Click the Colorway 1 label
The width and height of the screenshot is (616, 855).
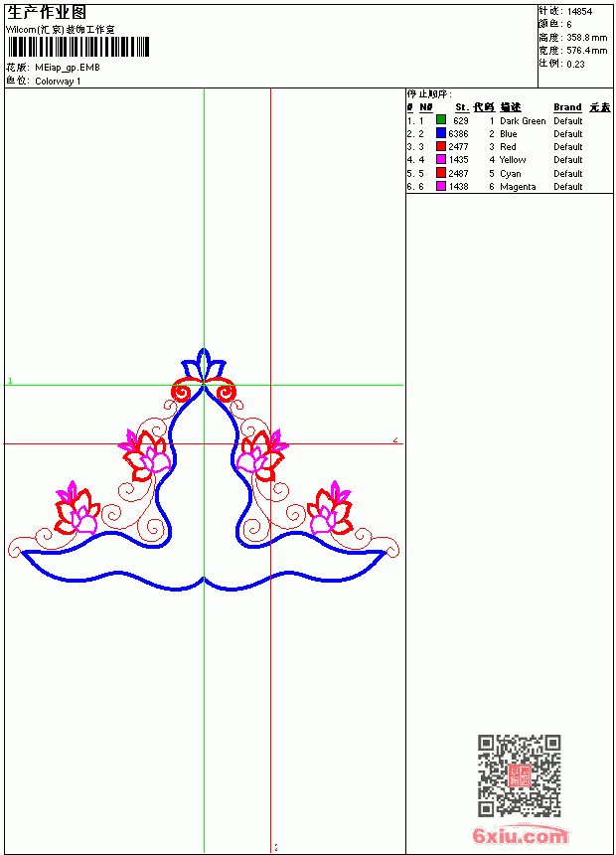pos(58,82)
